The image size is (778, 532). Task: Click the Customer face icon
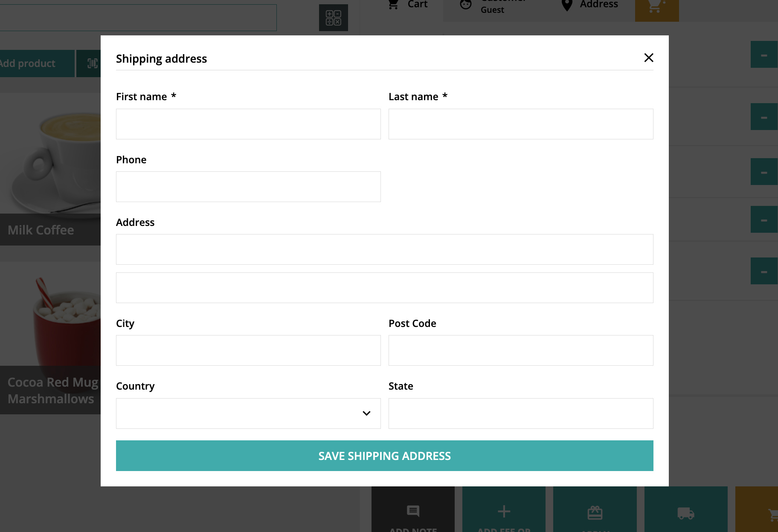click(x=466, y=5)
